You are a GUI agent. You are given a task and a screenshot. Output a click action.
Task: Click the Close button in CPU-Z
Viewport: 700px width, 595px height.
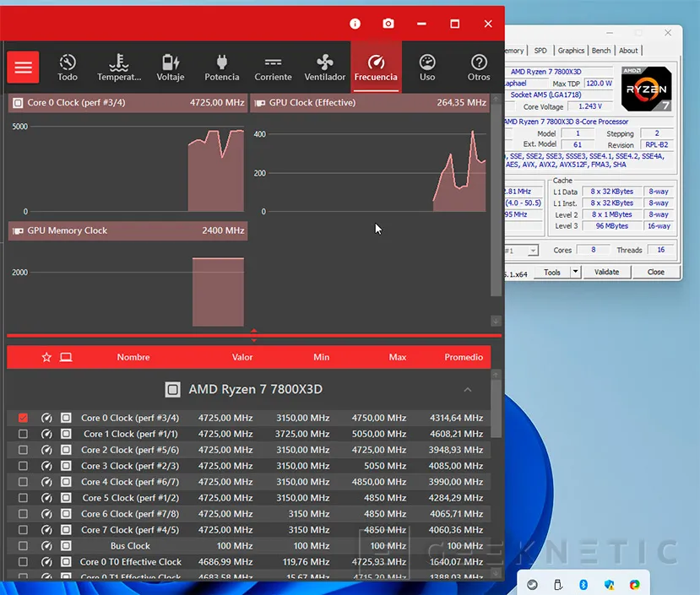[x=656, y=272]
